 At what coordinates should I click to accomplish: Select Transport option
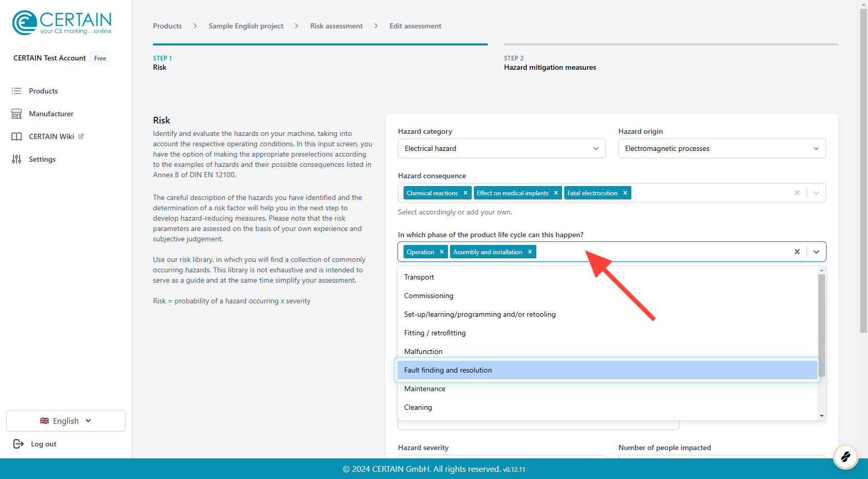coord(608,277)
